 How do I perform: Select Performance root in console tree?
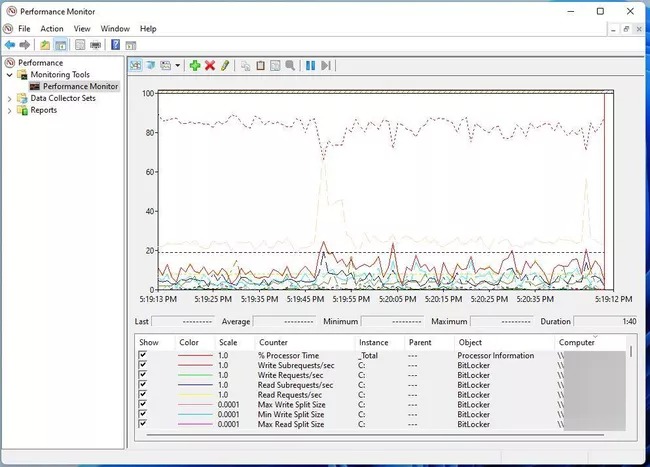coord(40,63)
